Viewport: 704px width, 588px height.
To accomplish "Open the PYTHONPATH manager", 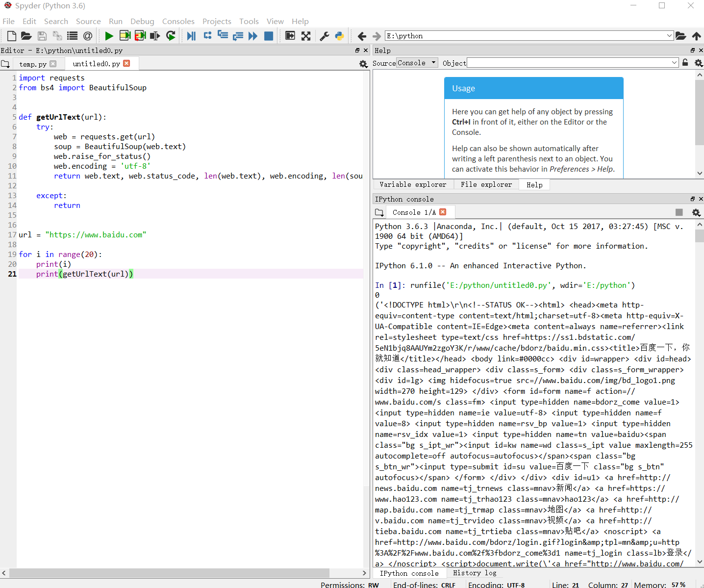I will click(x=339, y=36).
